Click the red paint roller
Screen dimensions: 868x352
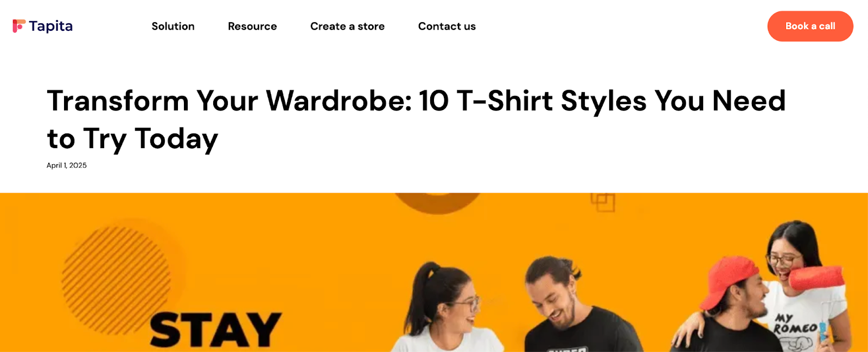816,278
